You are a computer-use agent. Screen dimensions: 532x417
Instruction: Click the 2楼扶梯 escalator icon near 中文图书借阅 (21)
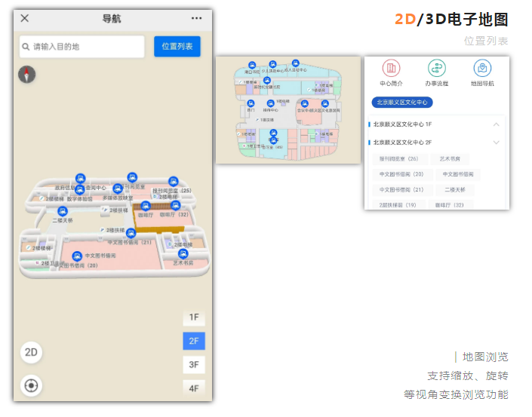click(x=103, y=230)
